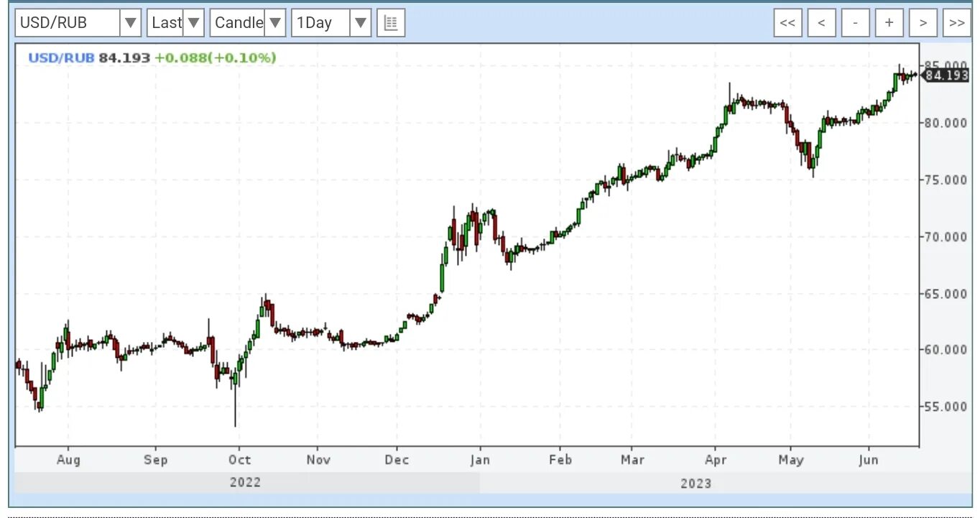Click the Jan month axis label
The width and height of the screenshot is (980, 518).
pos(481,460)
